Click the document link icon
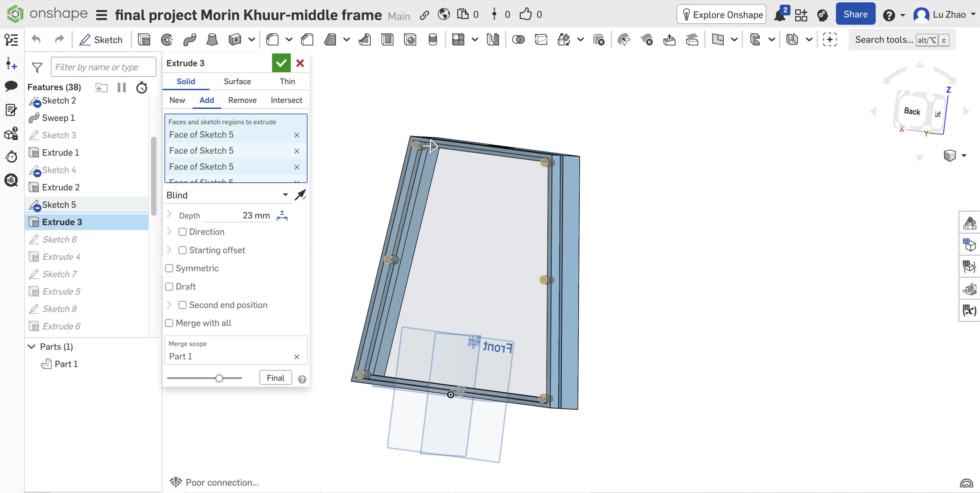 point(424,15)
